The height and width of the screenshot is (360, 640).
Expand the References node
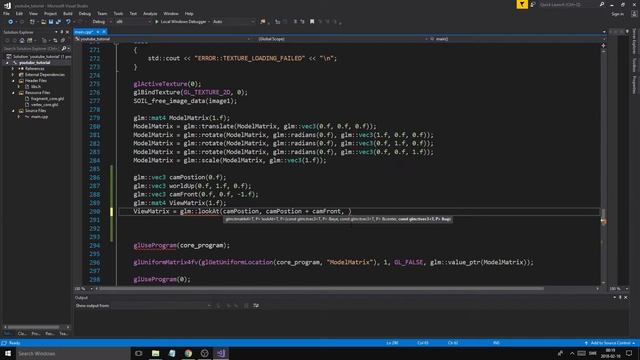click(x=13, y=69)
